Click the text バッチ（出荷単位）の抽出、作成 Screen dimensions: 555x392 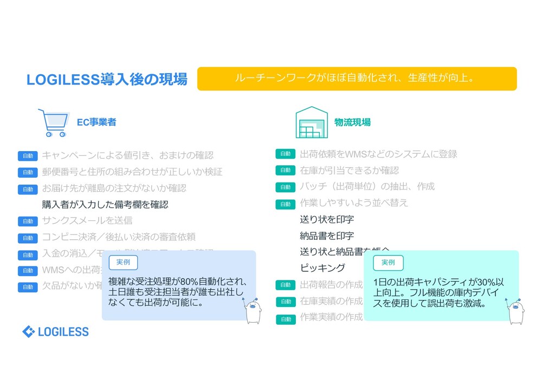tap(367, 186)
